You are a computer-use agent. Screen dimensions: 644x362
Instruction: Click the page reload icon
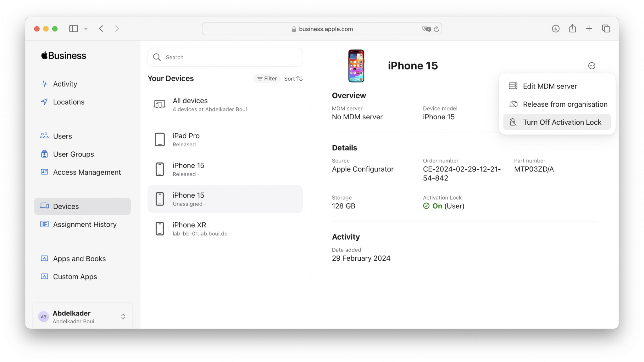click(436, 29)
